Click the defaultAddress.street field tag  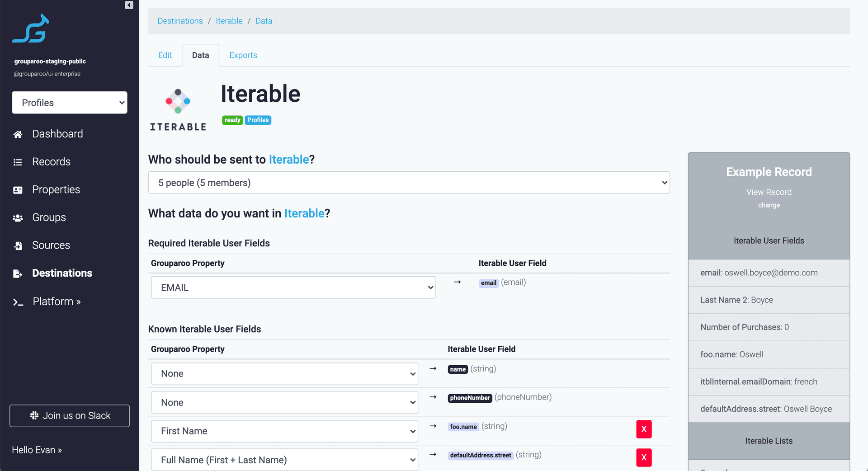(x=480, y=455)
